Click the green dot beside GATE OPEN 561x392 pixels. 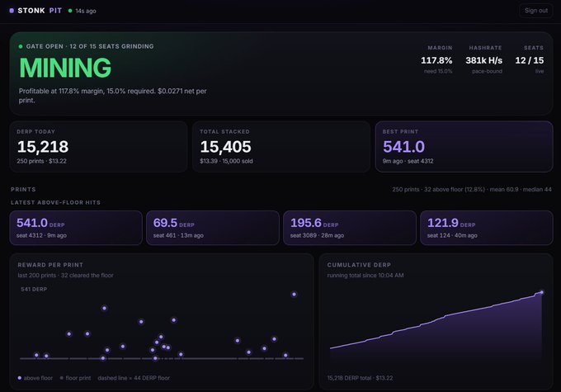[x=21, y=46]
